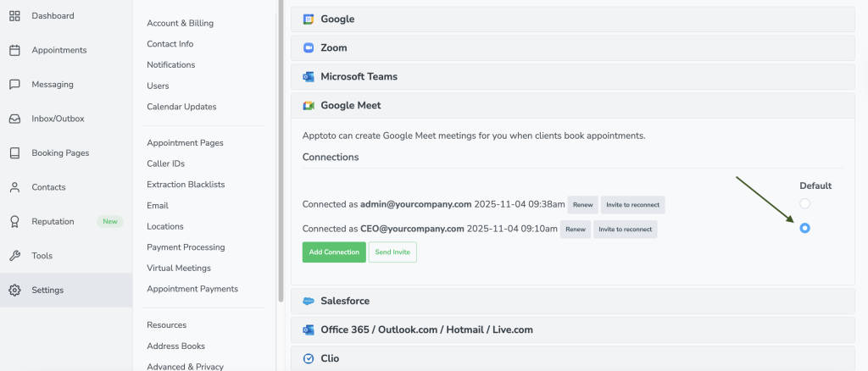
Task: Open Virtual Meetings settings
Action: coord(179,269)
